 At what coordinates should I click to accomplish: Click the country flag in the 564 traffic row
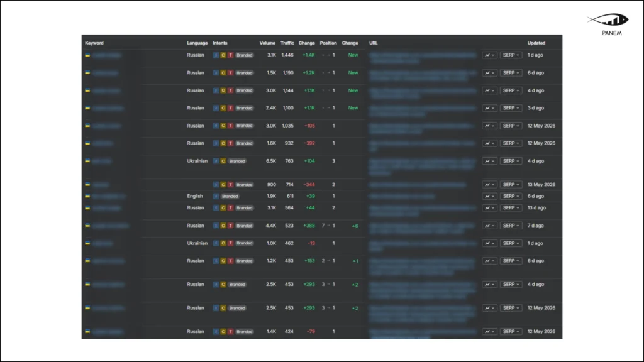coord(87,208)
